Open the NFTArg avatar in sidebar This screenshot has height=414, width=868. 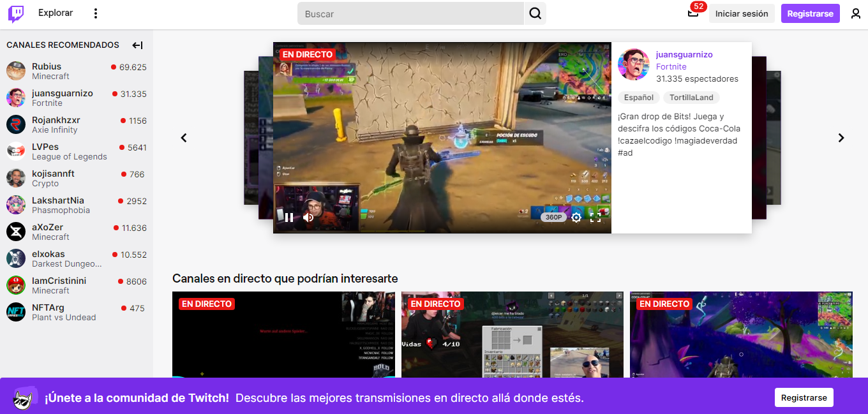click(x=16, y=312)
